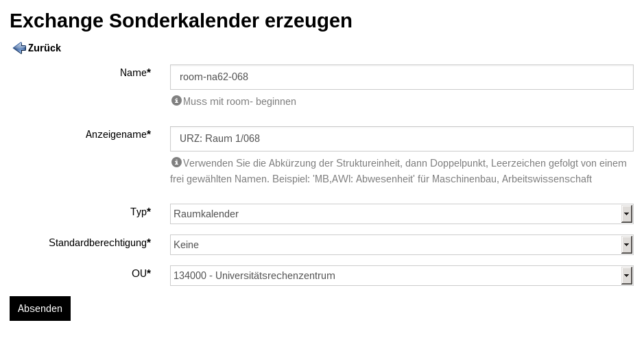644x338 pixels.
Task: Click the 'Anzeigename*' field label
Action: click(118, 134)
